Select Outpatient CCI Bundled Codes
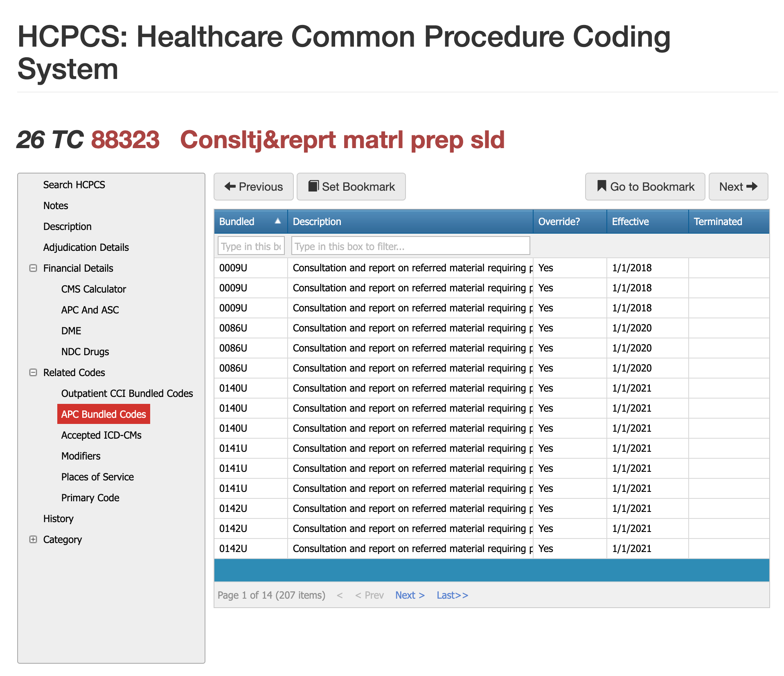Image resolution: width=784 pixels, height=676 pixels. click(127, 393)
